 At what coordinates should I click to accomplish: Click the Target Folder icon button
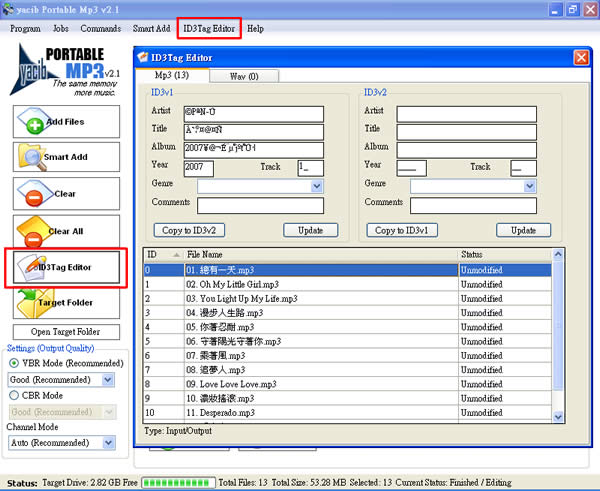pyautogui.click(x=66, y=303)
